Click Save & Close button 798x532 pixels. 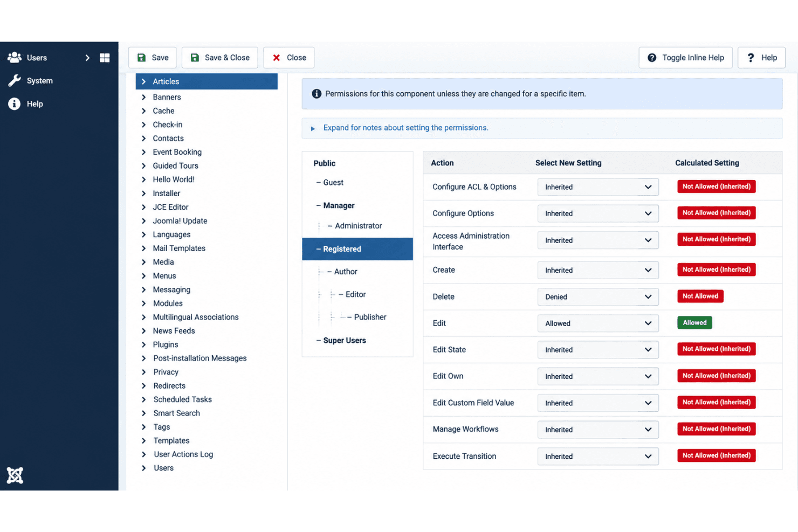coord(219,58)
